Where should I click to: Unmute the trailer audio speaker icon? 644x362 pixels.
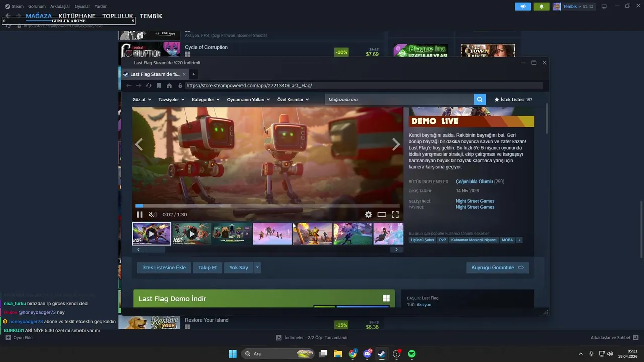click(x=152, y=215)
